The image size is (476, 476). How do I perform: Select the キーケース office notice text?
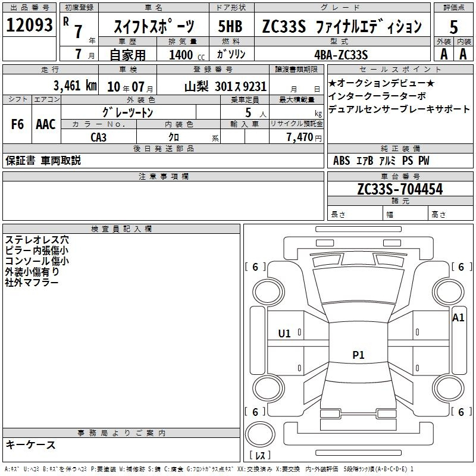[x=31, y=444]
